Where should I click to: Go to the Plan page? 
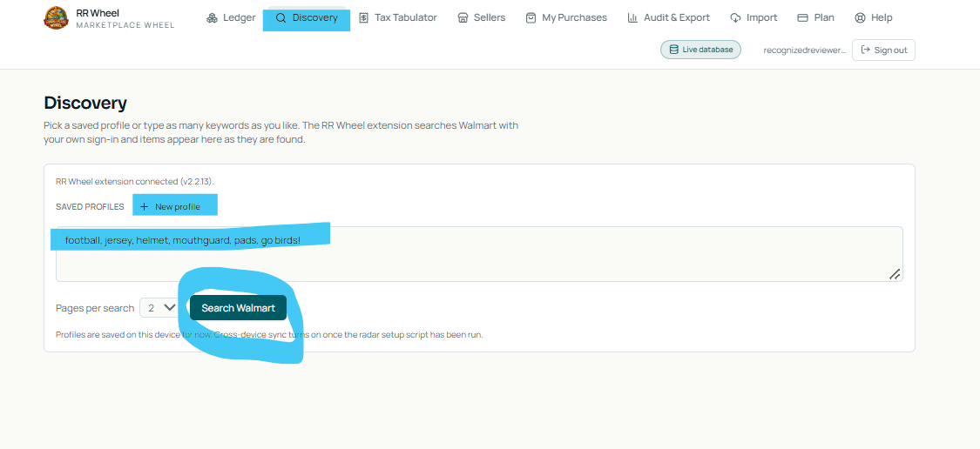[815, 17]
